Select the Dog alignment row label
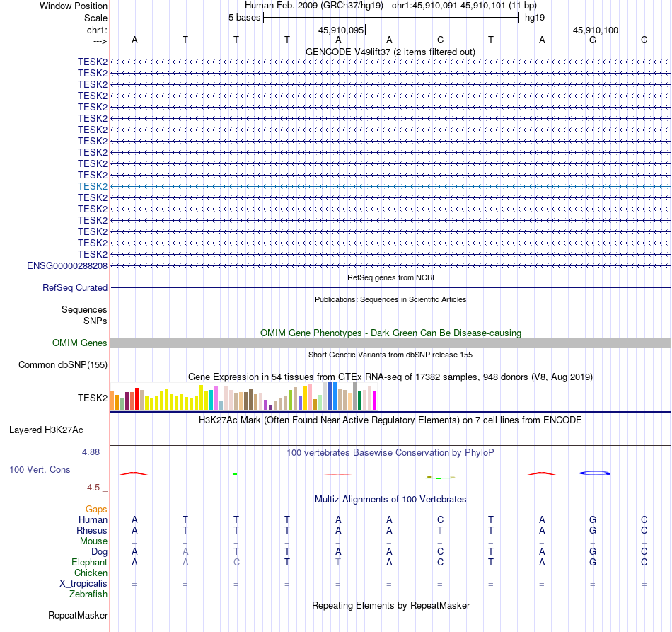This screenshot has width=672, height=632. pyautogui.click(x=99, y=552)
